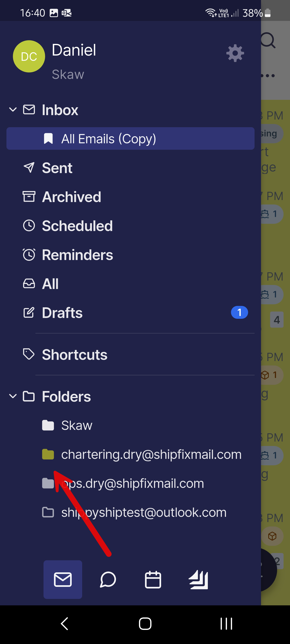Collapse the Folders section chevron
The height and width of the screenshot is (644, 290).
[13, 396]
